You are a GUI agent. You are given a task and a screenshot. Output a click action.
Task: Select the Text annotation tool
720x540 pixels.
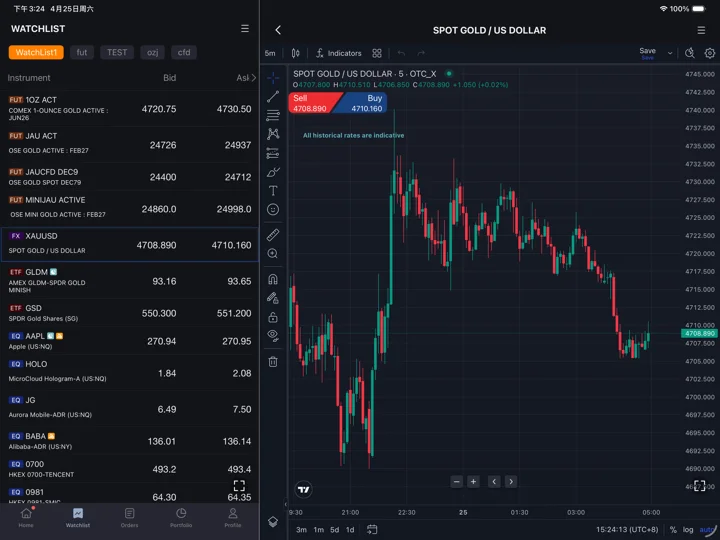pos(273,191)
